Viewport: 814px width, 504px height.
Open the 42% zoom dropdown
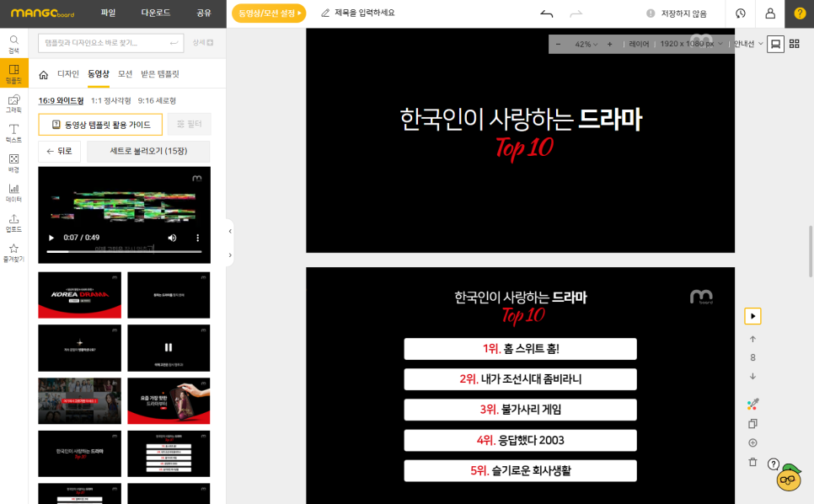coord(586,44)
